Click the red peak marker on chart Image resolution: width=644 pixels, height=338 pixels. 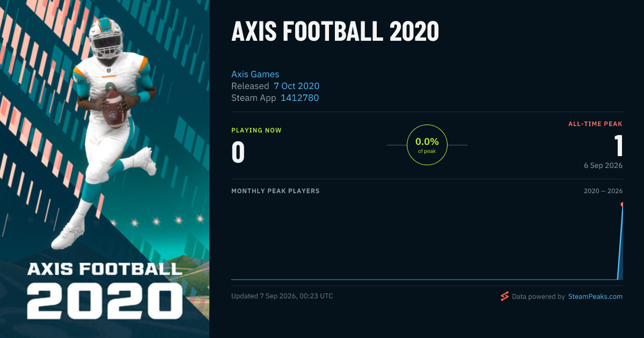coord(623,204)
